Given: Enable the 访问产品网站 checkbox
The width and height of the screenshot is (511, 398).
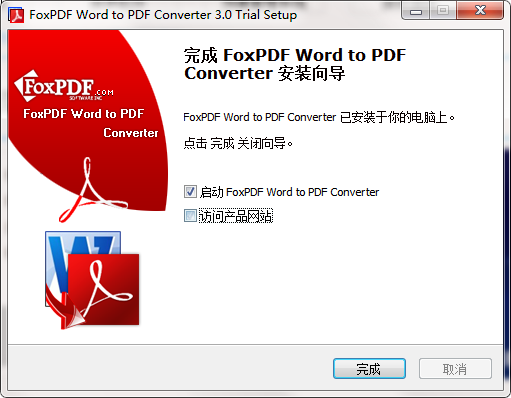Looking at the screenshot, I should point(190,216).
